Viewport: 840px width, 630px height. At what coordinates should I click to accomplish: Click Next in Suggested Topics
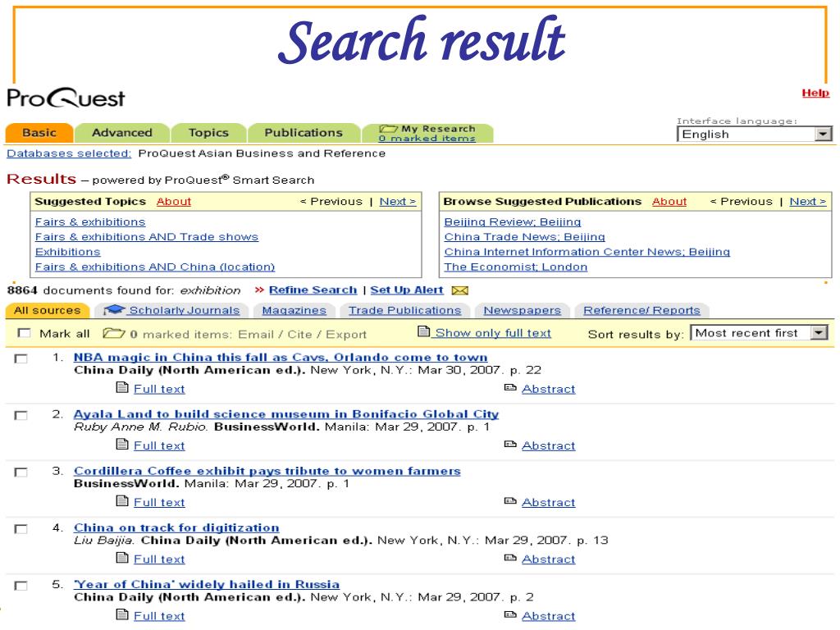(398, 202)
